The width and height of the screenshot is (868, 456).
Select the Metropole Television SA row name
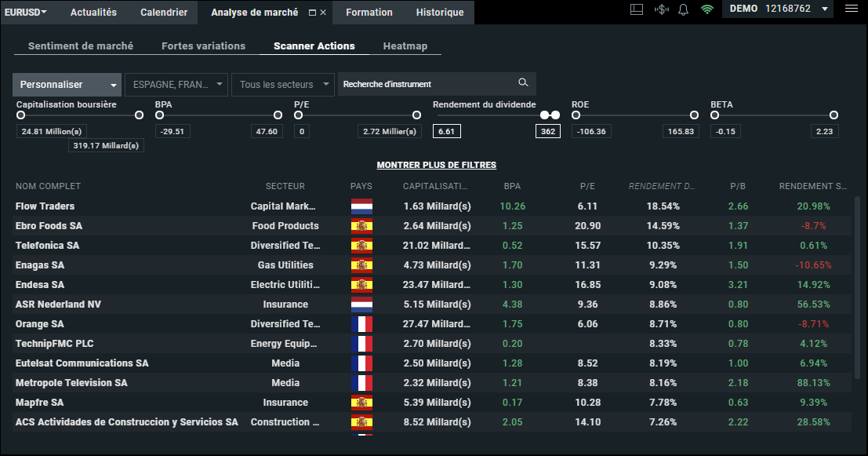coord(71,383)
